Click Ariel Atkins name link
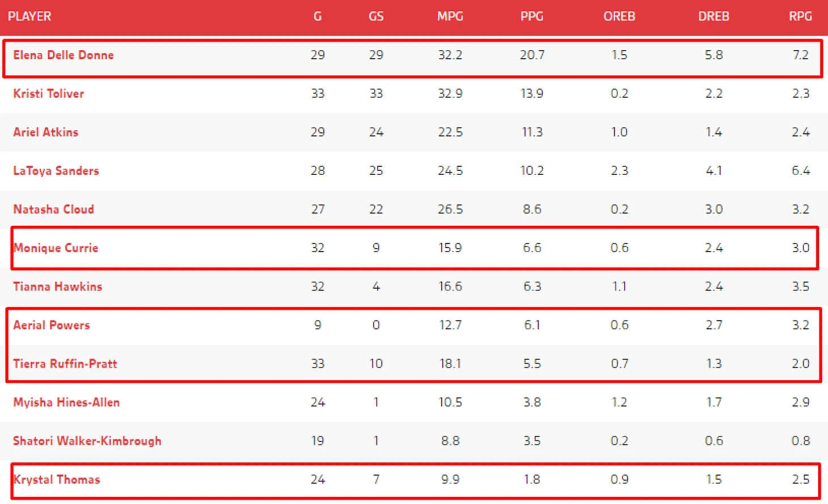Viewport: 828px width, 504px height. point(46,132)
